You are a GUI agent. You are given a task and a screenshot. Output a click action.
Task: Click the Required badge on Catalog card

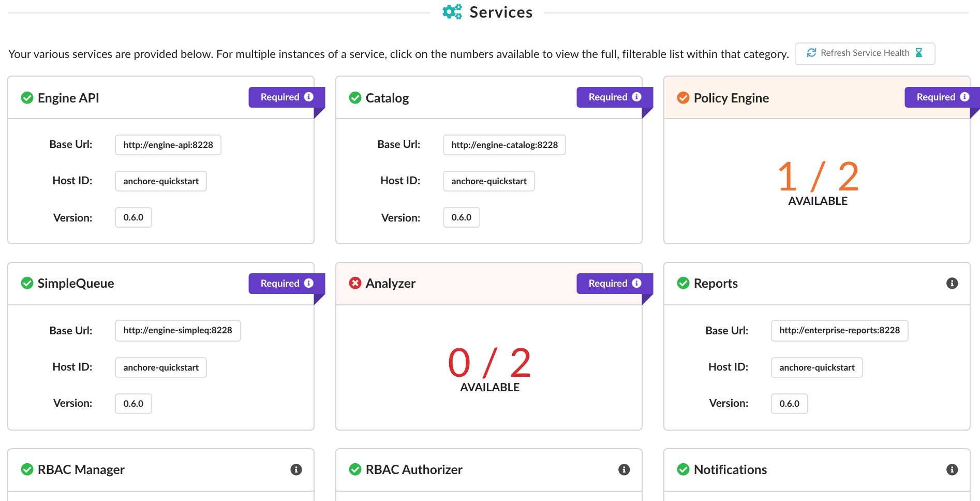[614, 97]
